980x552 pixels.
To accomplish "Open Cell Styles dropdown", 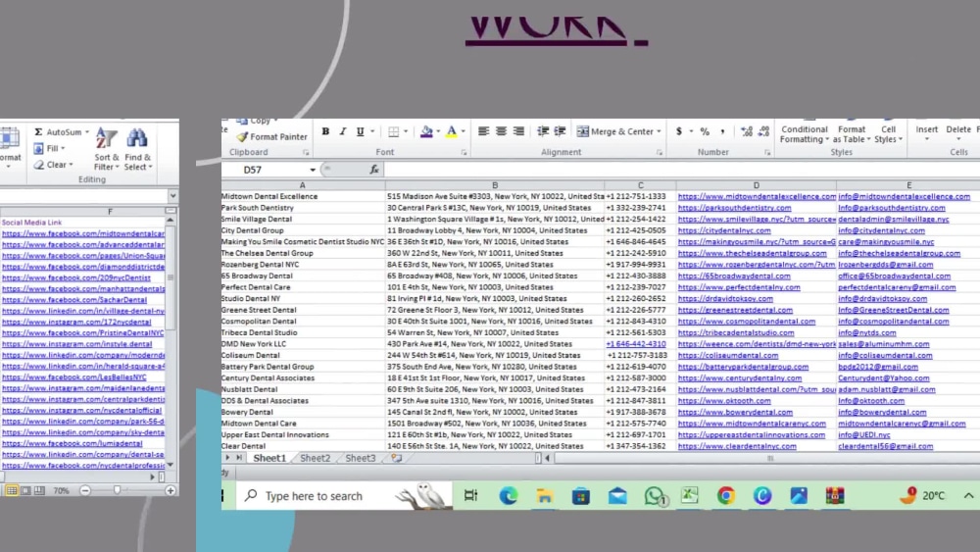I will pos(888,133).
